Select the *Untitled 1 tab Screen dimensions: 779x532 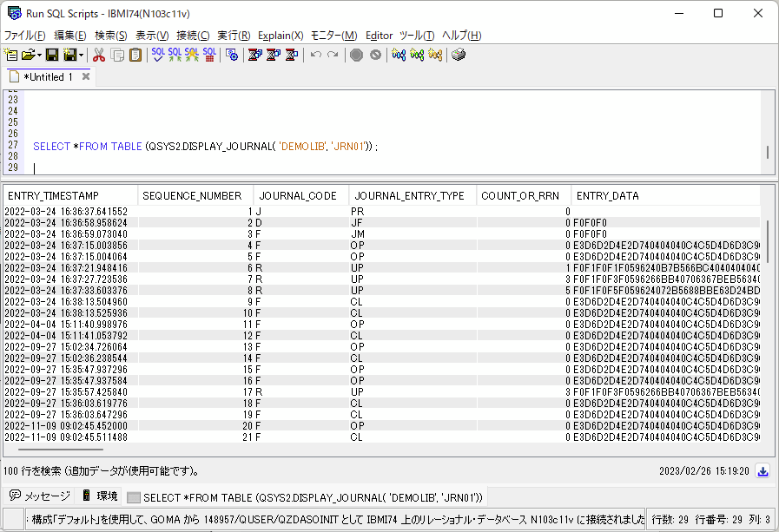click(x=48, y=77)
